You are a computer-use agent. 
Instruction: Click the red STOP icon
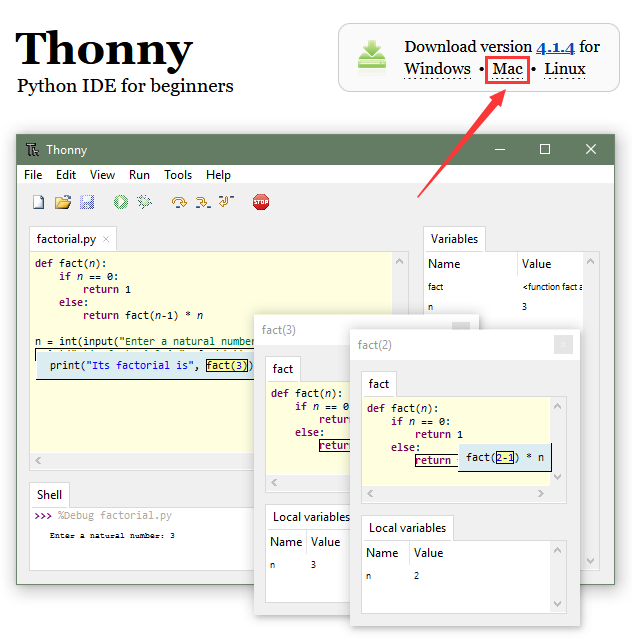click(261, 202)
